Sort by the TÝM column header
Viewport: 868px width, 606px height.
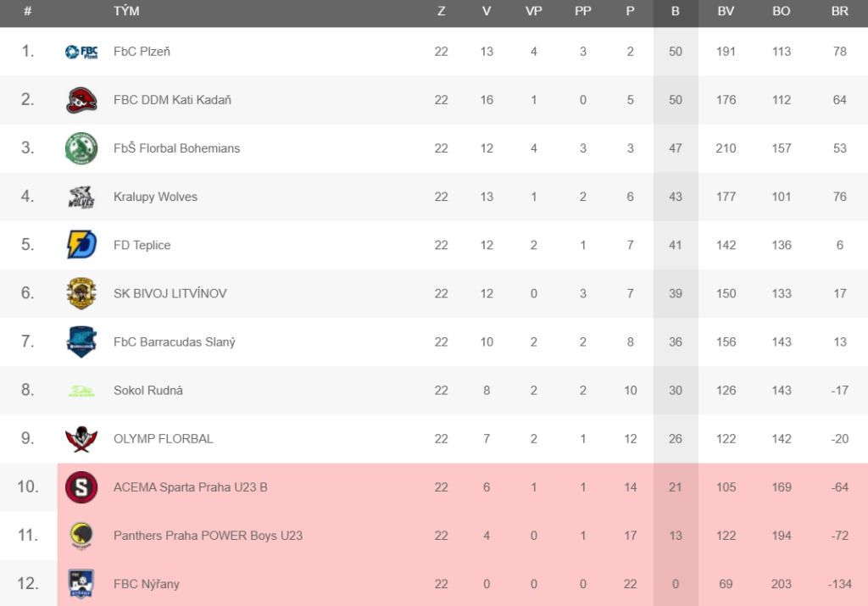click(126, 12)
